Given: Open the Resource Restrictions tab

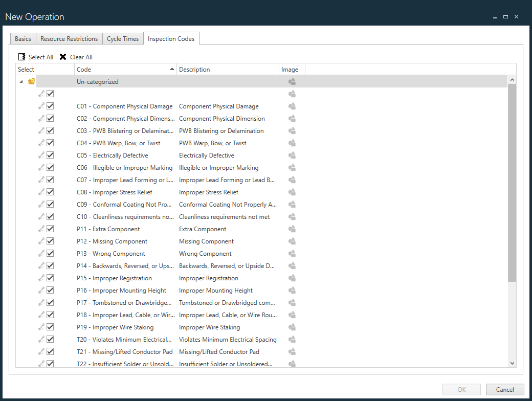Looking at the screenshot, I should tap(69, 38).
